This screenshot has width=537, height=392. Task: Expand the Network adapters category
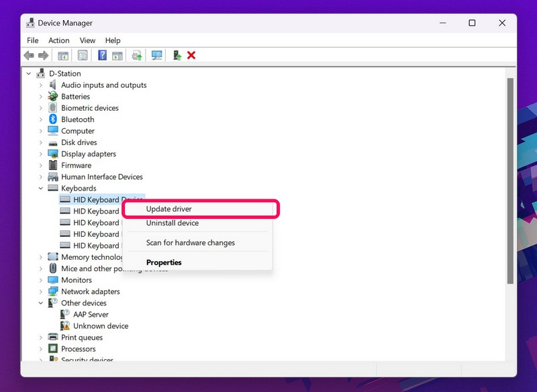point(41,292)
